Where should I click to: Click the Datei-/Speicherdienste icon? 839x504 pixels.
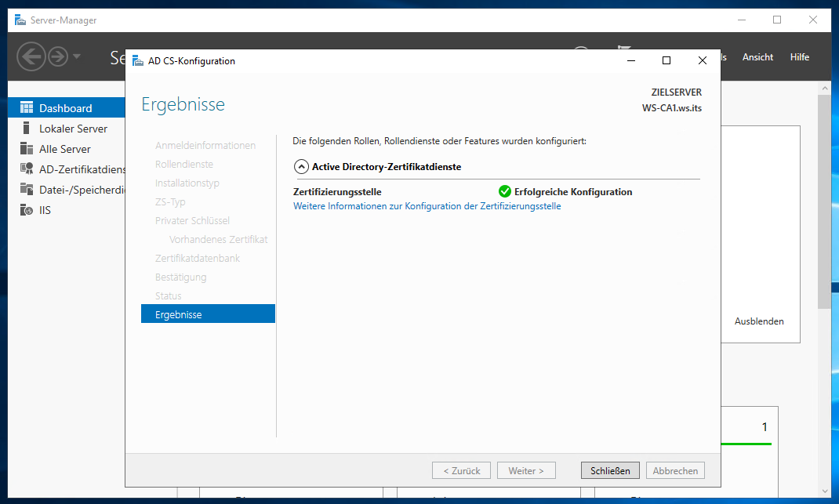pyautogui.click(x=26, y=189)
